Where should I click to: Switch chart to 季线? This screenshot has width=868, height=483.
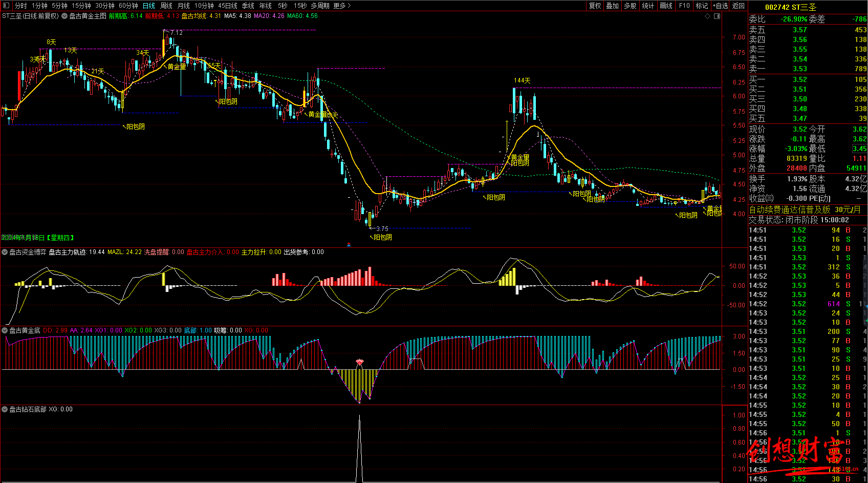click(248, 6)
